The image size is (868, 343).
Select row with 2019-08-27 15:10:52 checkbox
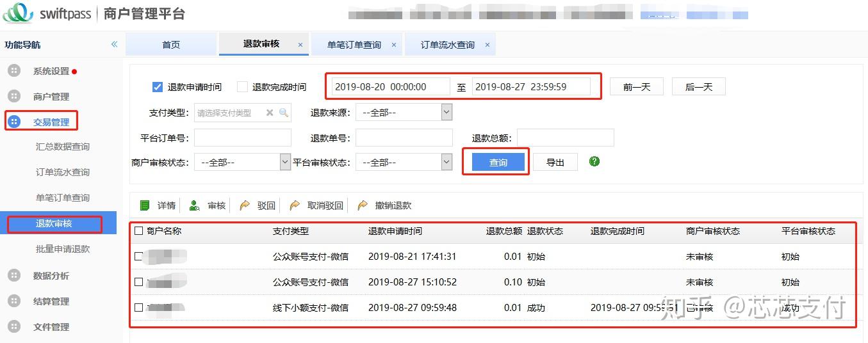pos(139,282)
